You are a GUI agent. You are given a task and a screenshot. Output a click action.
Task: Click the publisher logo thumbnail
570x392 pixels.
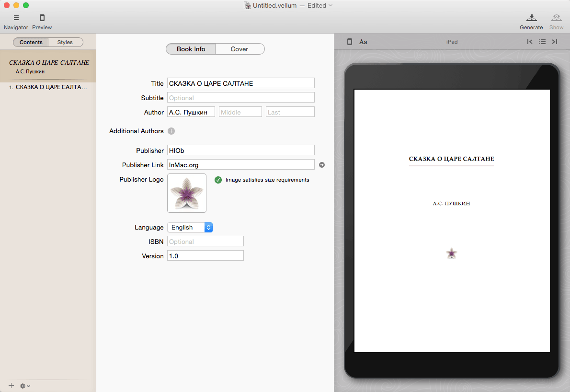pyautogui.click(x=186, y=194)
